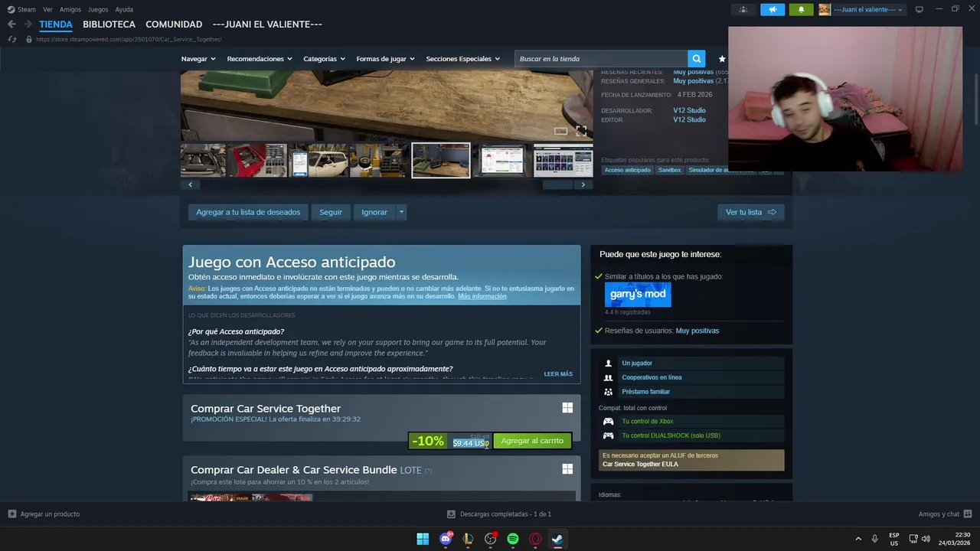The image size is (980, 551).
Task: Click the theater mode icon on media viewer
Action: coord(560,131)
